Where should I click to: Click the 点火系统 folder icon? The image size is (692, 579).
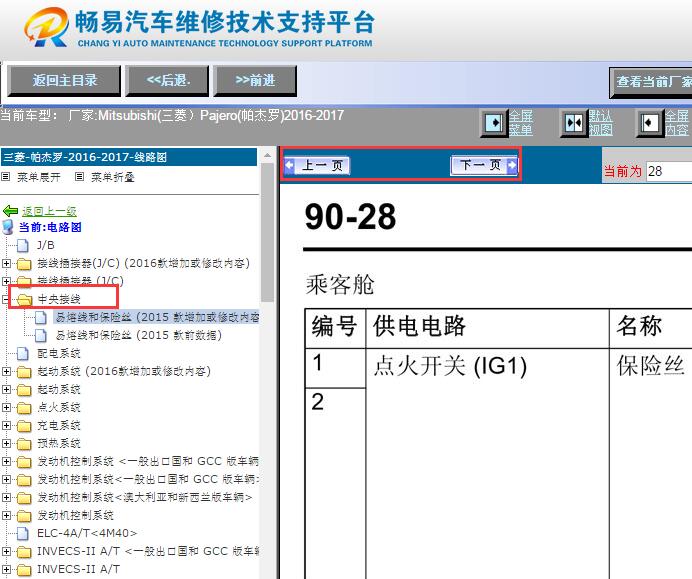[x=24, y=408]
